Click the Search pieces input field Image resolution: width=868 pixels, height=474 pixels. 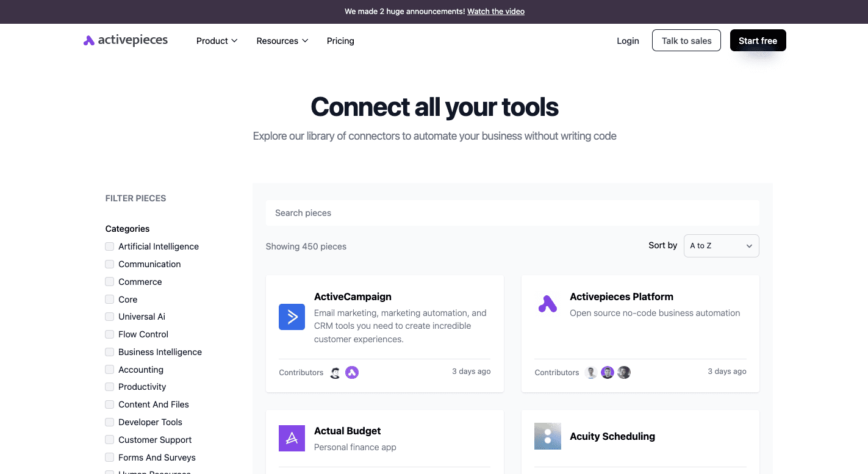pyautogui.click(x=512, y=212)
